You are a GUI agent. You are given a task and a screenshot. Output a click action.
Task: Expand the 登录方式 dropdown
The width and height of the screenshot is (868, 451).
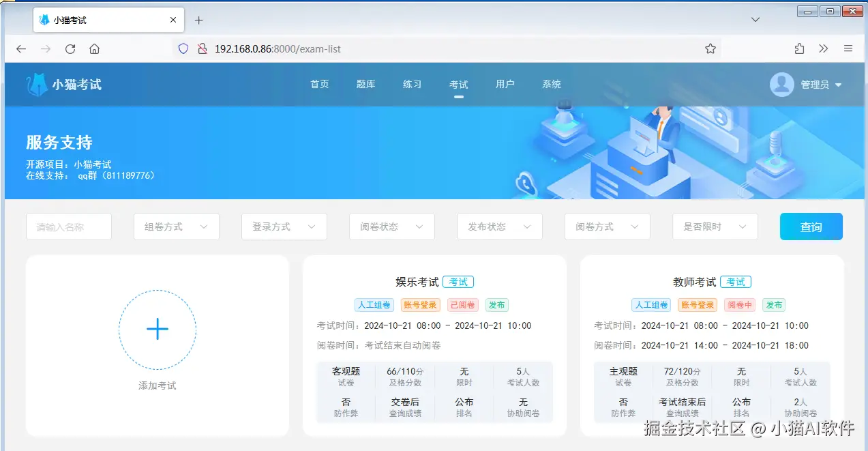(284, 227)
